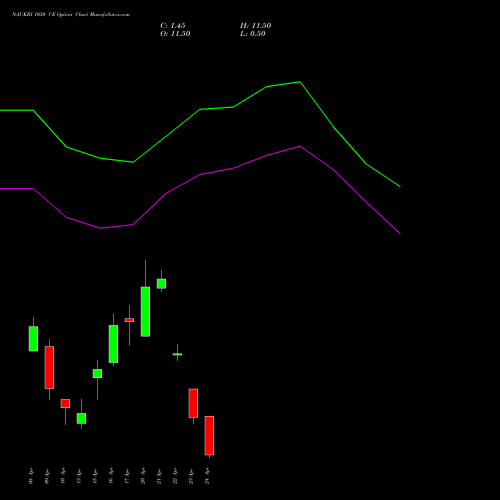Screen dimensions: 500x500
Task: Click the '08 Apr' date axis label
Action: (x=31, y=476)
